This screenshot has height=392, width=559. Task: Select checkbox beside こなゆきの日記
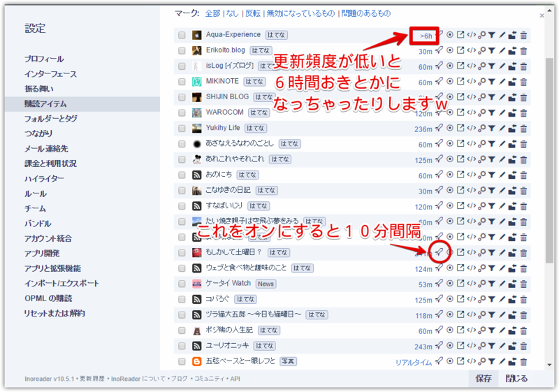tap(182, 191)
